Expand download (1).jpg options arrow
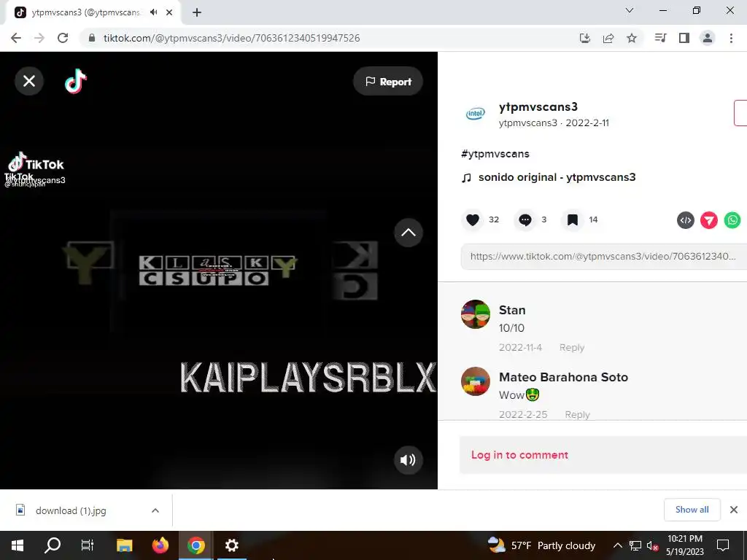747x560 pixels. click(155, 510)
